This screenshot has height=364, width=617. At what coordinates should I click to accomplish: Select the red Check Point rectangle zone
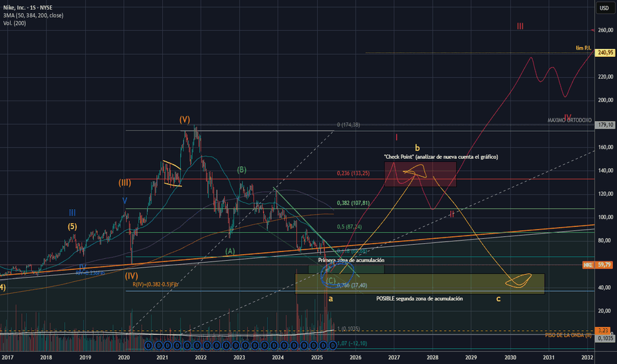(x=420, y=174)
